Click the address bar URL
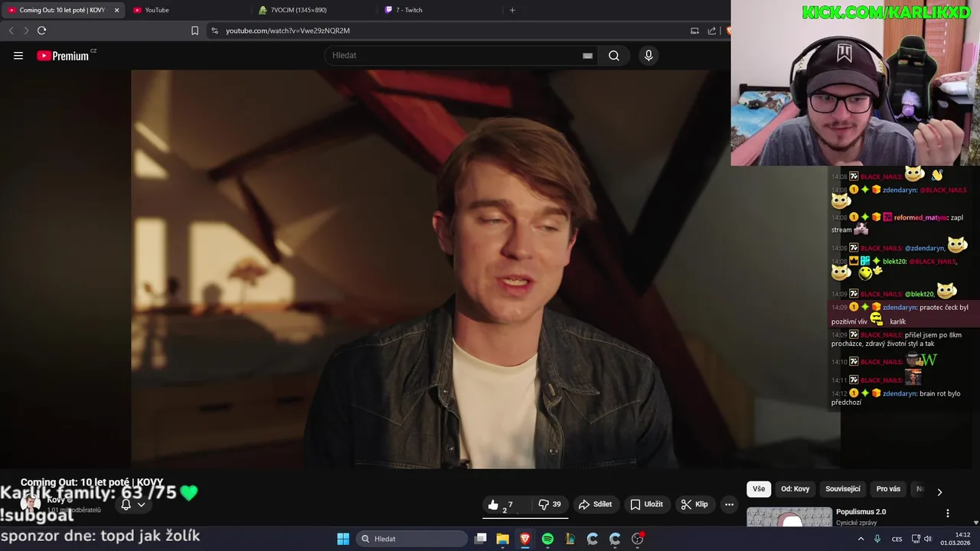980x551 pixels. pos(288,31)
